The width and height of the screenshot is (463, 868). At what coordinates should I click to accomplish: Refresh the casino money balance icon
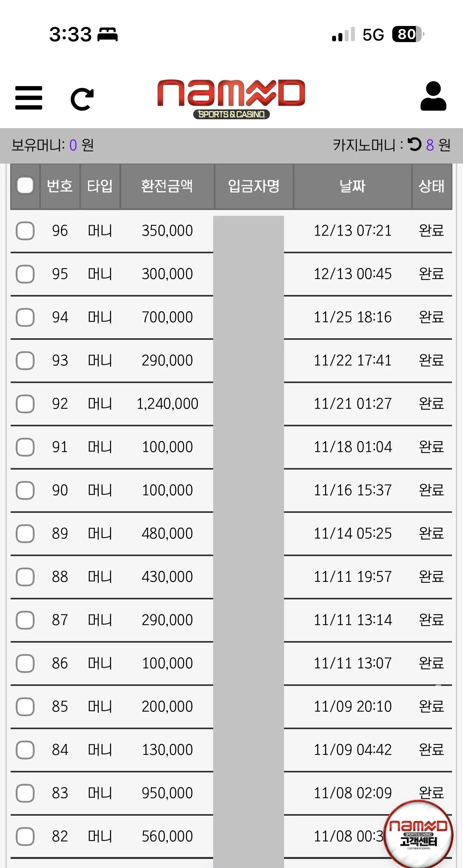pyautogui.click(x=414, y=144)
